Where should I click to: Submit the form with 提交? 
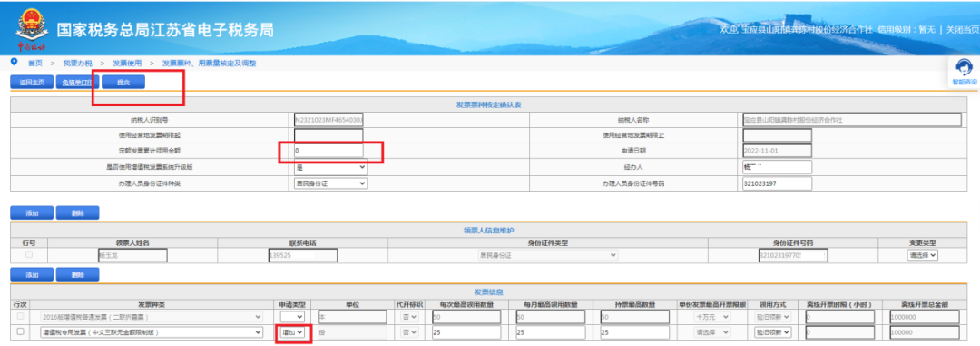click(123, 82)
